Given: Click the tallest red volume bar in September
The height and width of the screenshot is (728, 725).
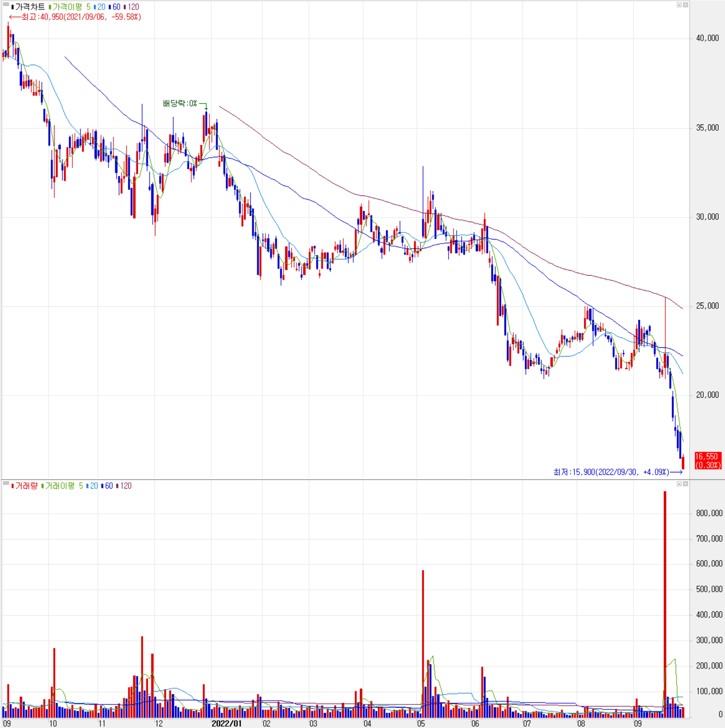Looking at the screenshot, I should 665,604.
